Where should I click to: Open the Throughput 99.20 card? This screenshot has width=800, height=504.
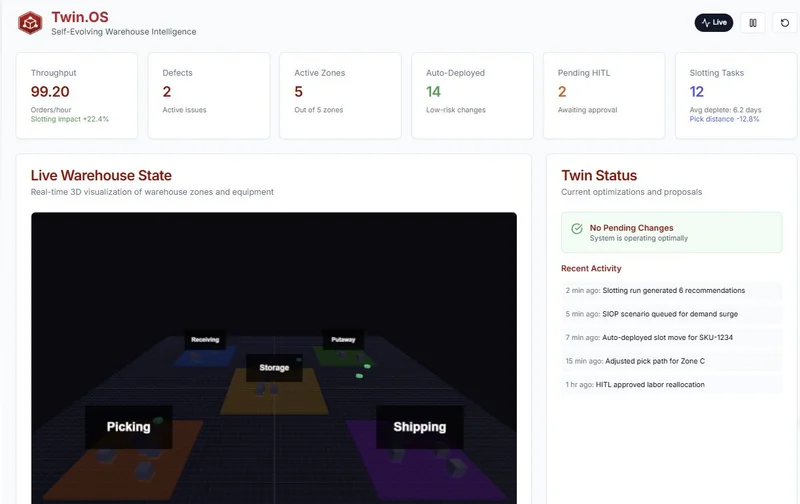[77, 95]
